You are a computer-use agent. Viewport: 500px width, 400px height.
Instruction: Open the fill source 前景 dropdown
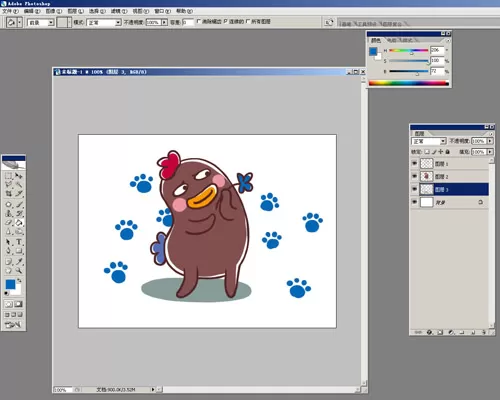51,22
